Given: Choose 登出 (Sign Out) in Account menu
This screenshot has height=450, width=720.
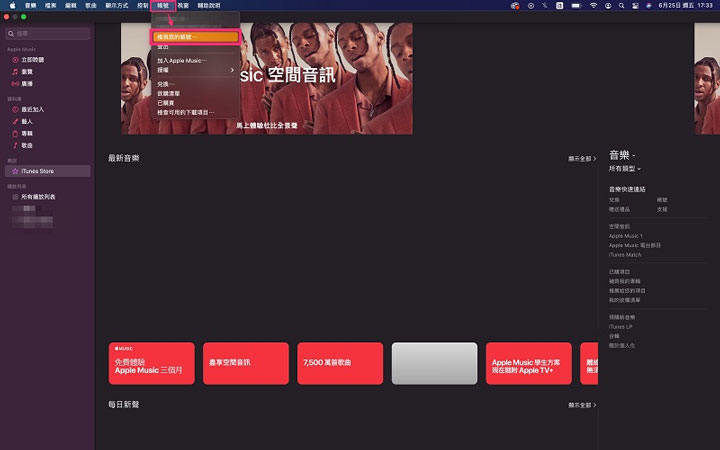Looking at the screenshot, I should point(196,47).
